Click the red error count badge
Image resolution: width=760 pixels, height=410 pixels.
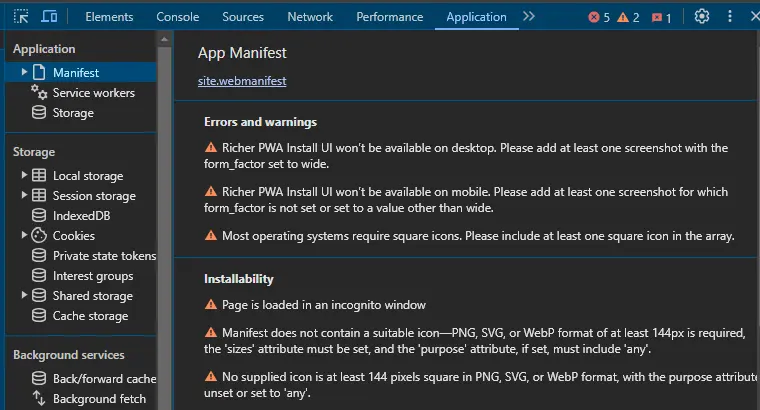pos(599,17)
